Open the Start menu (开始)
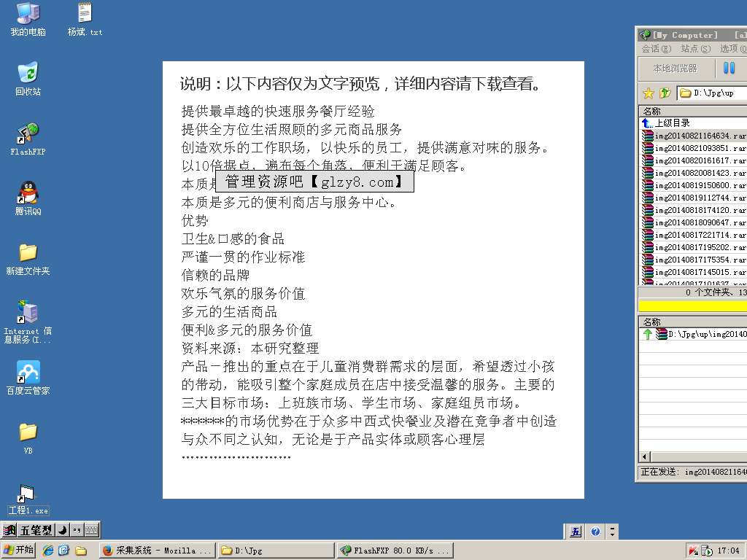The height and width of the screenshot is (560, 747). click(x=19, y=550)
